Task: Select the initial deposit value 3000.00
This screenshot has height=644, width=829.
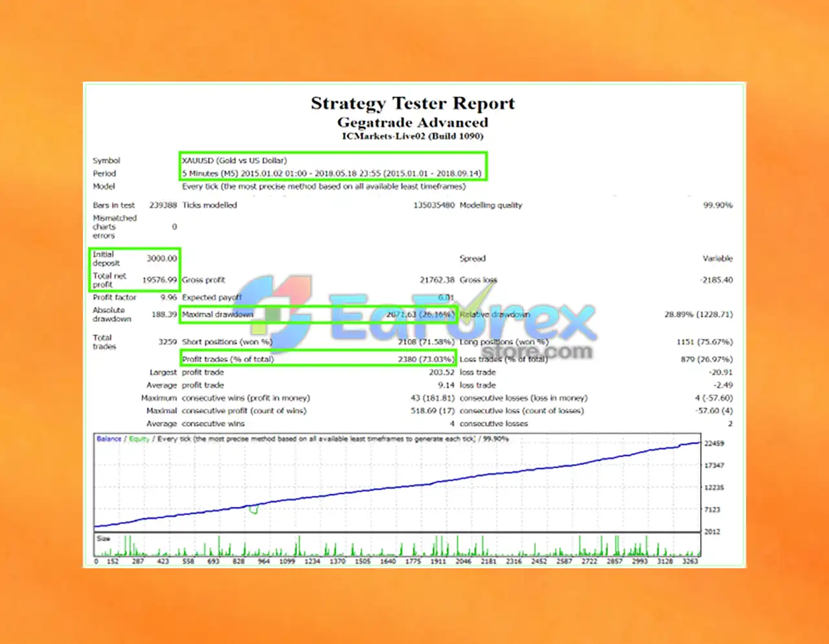Action: [x=162, y=258]
